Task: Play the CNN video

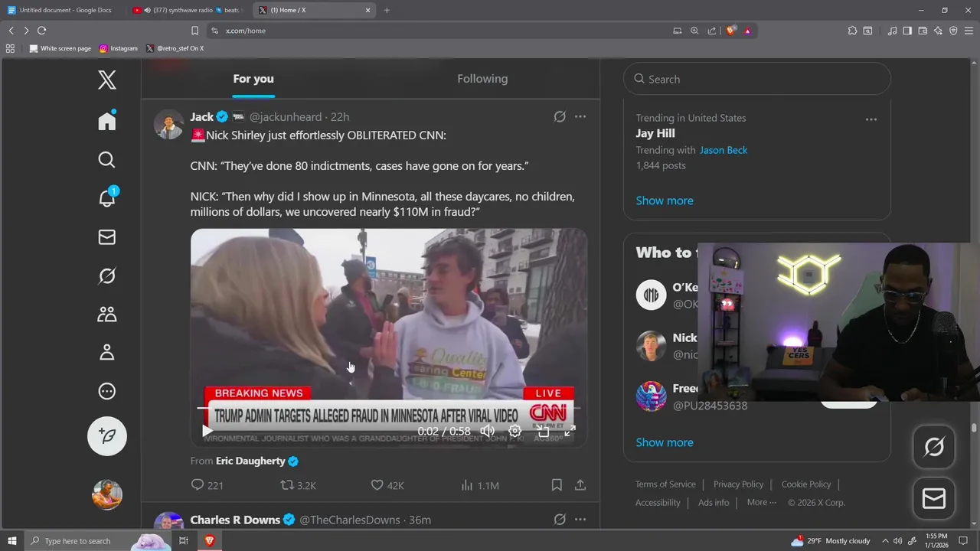Action: (x=207, y=431)
